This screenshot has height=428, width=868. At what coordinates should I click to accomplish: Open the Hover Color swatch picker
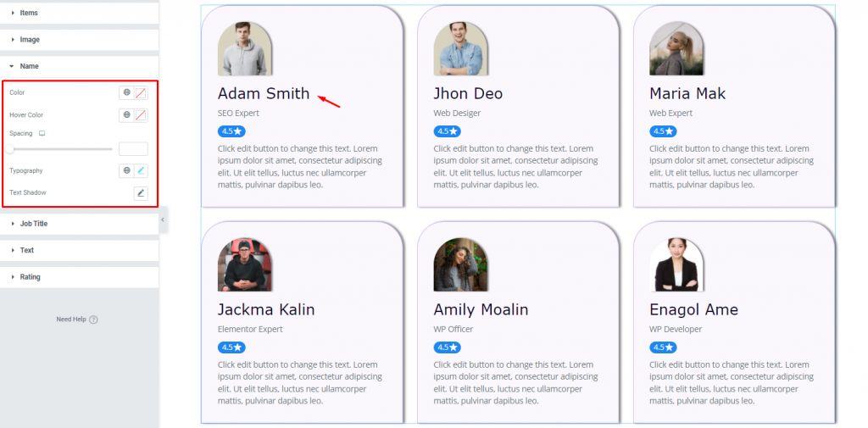142,115
